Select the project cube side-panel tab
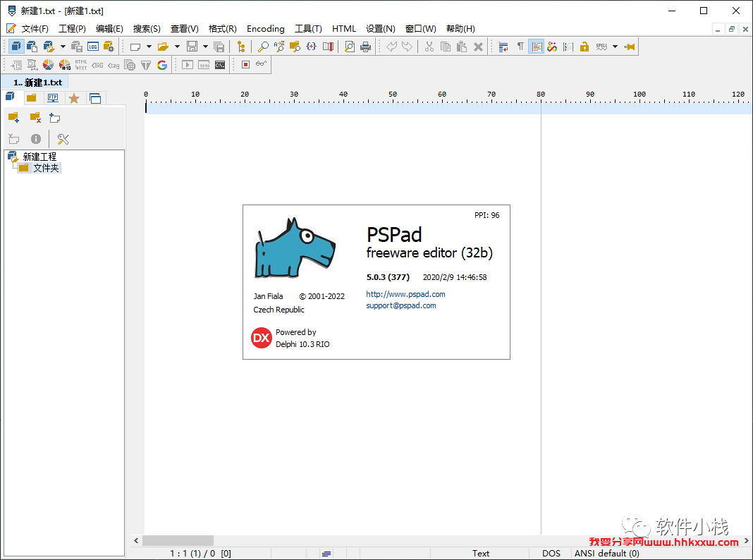 (10, 97)
